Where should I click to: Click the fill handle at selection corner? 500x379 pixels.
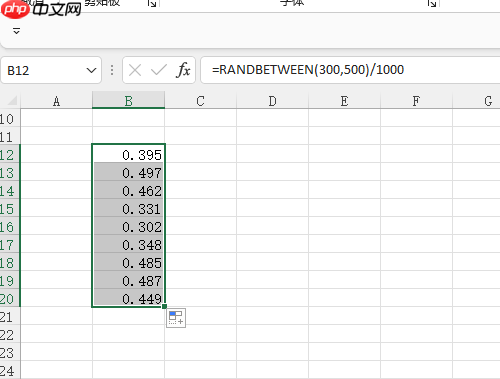164,306
